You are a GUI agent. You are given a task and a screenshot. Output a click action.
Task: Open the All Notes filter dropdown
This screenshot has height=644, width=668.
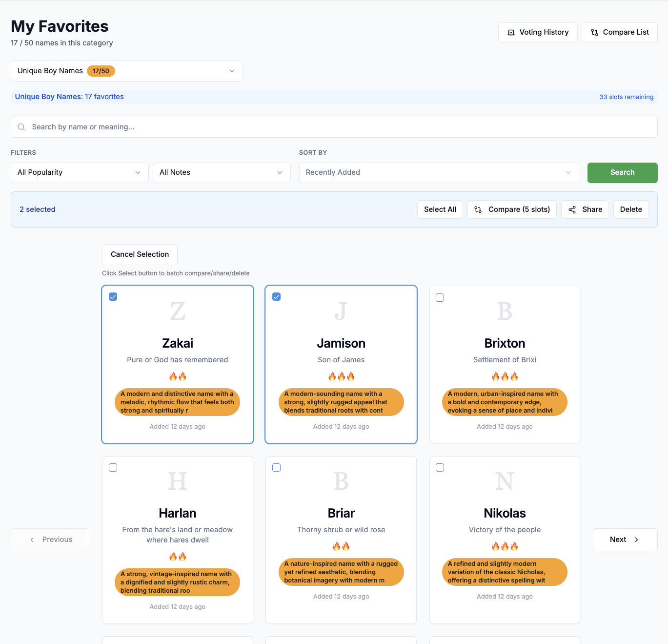(221, 172)
